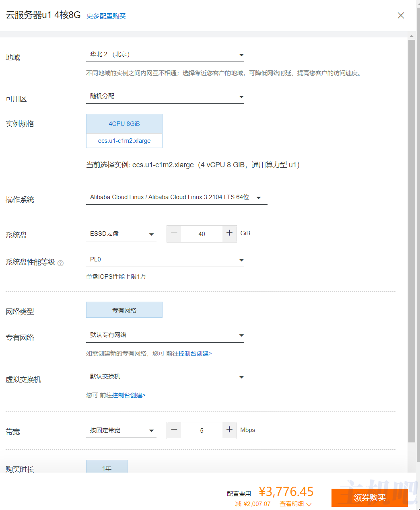
Task: Open the 操作系统 Alibaba Cloud Linux dropdown
Action: click(x=177, y=197)
